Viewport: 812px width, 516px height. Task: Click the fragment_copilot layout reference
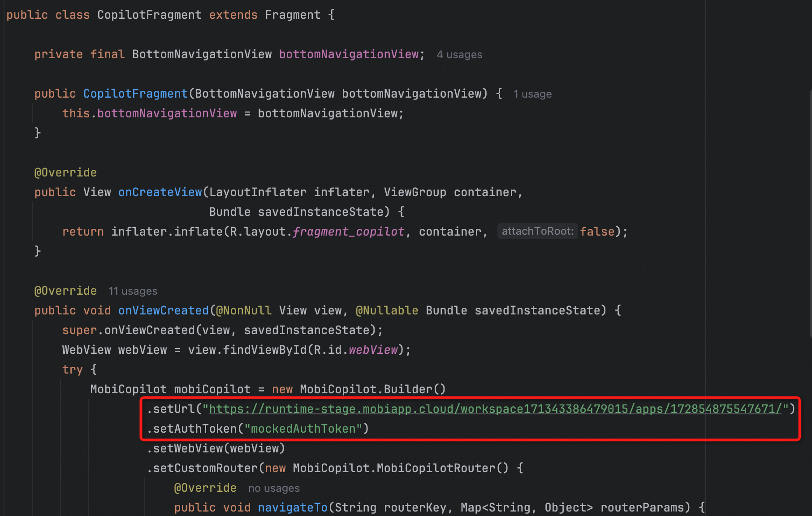click(349, 232)
